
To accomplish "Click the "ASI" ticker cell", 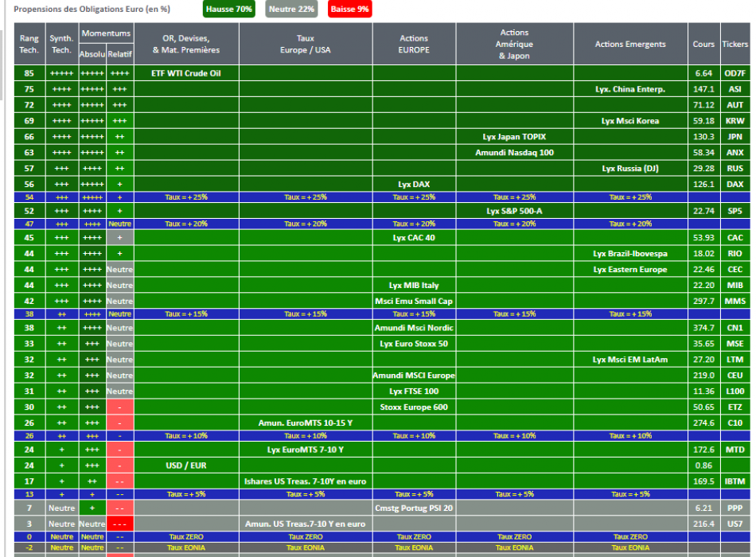I will click(x=735, y=89).
